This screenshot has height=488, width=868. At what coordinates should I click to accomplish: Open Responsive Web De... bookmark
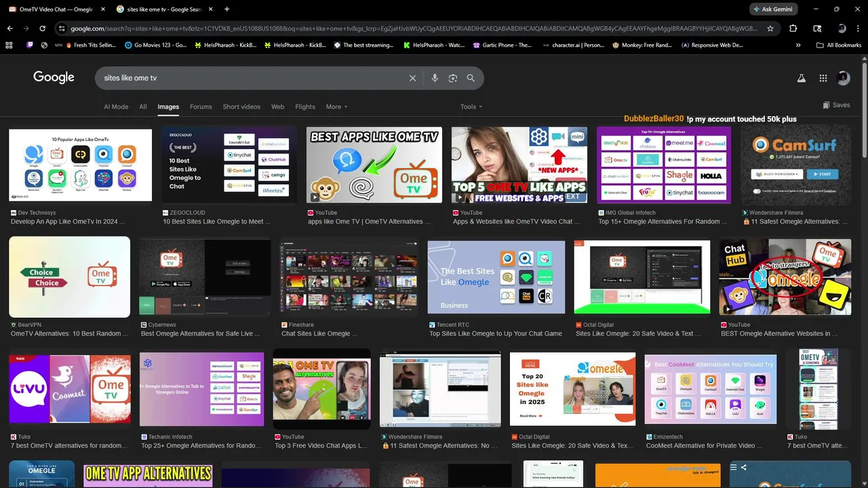[712, 45]
